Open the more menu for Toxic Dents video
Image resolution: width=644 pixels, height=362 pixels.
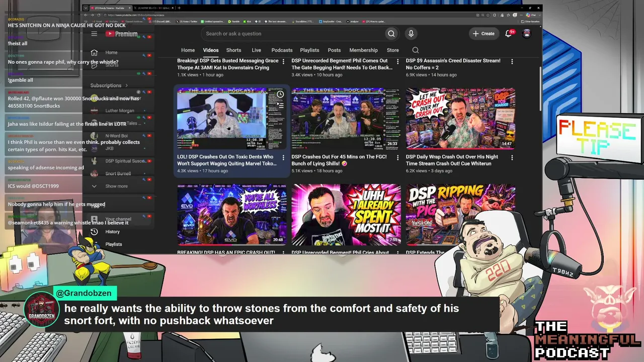point(283,157)
